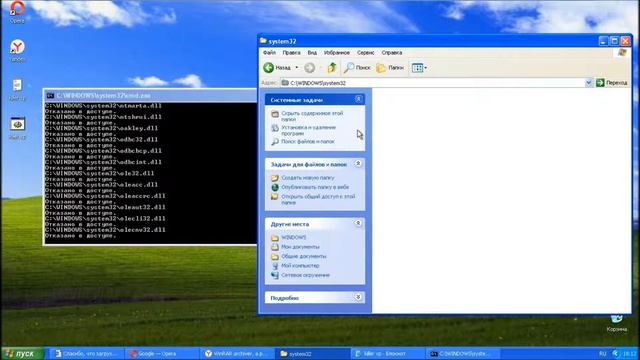640x360 pixels.
Task: Open Сетевое окружение link
Action: (305, 275)
